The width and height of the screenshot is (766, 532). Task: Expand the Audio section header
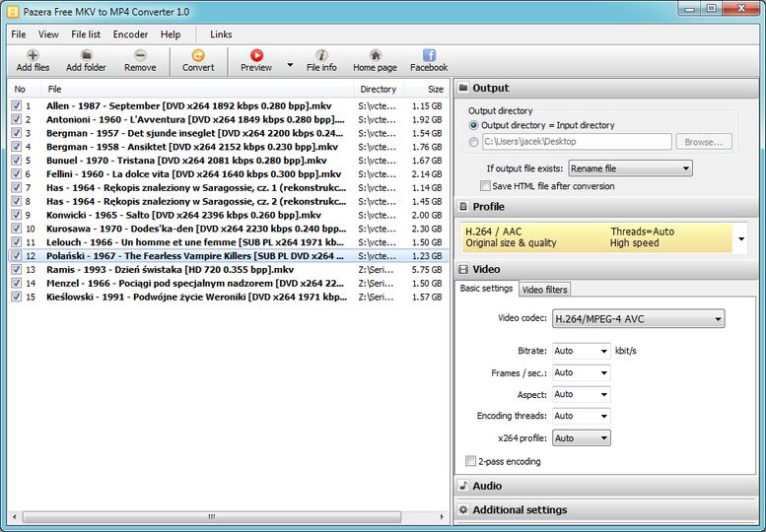(606, 486)
